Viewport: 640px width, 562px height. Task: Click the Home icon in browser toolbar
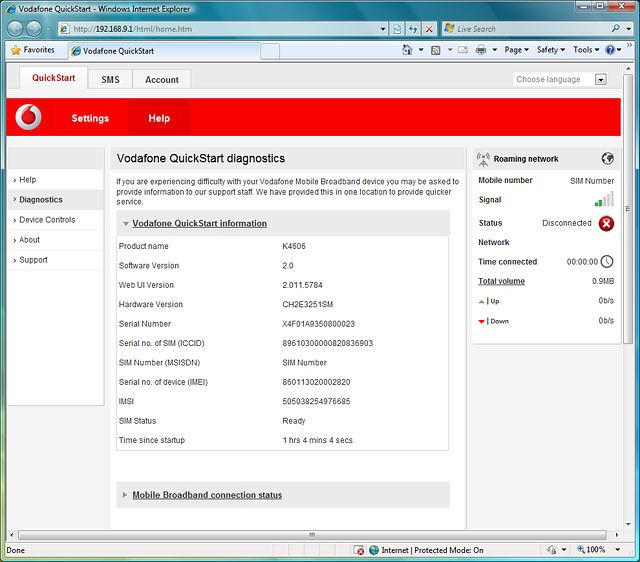click(407, 50)
